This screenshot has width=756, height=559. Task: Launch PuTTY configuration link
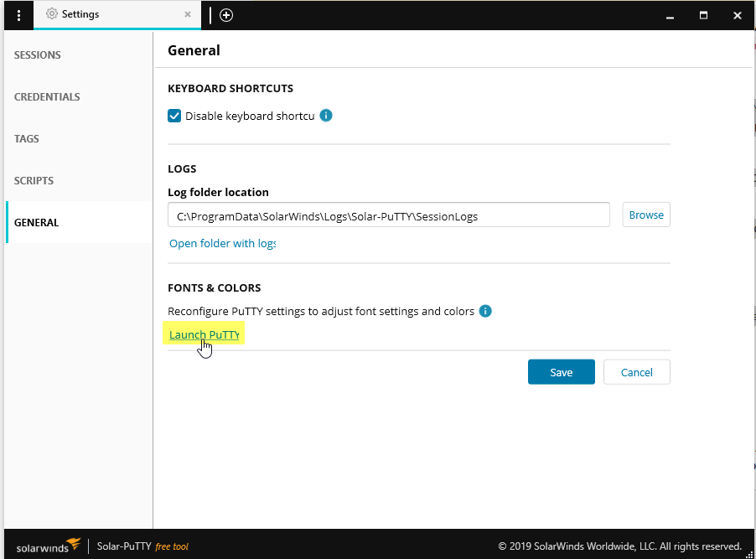[x=204, y=334]
